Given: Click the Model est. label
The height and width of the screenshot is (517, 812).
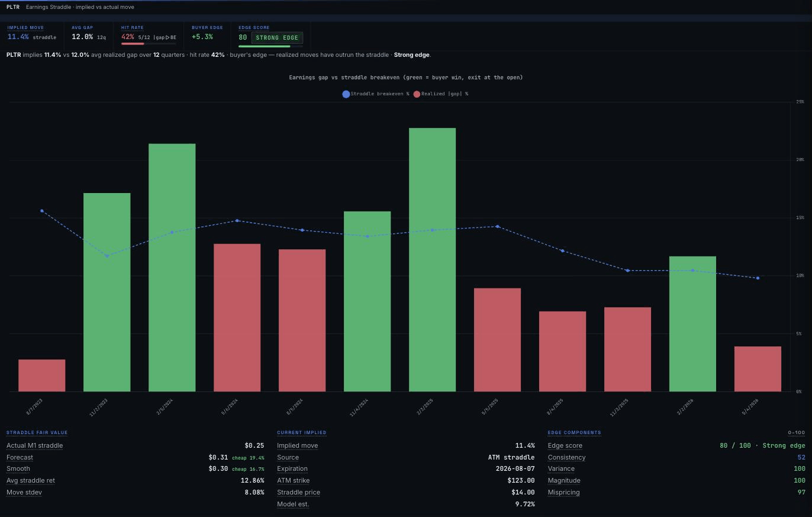Looking at the screenshot, I should [293, 504].
